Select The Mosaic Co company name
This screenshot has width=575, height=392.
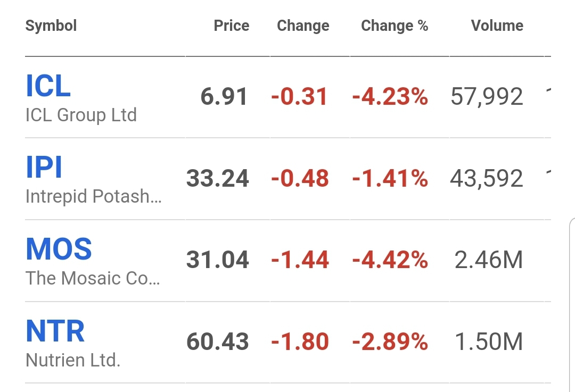click(93, 278)
